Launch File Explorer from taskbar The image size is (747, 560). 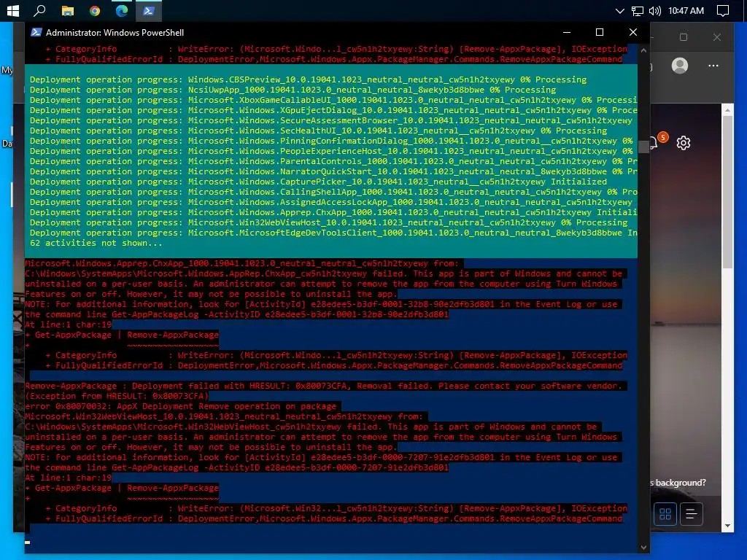point(68,10)
